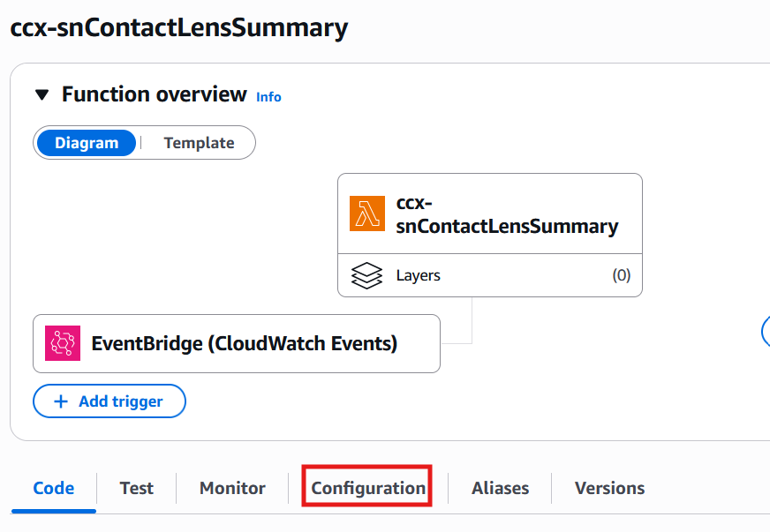Click the Layers count (0)
Image resolution: width=770 pixels, height=532 pixels.
point(621,275)
